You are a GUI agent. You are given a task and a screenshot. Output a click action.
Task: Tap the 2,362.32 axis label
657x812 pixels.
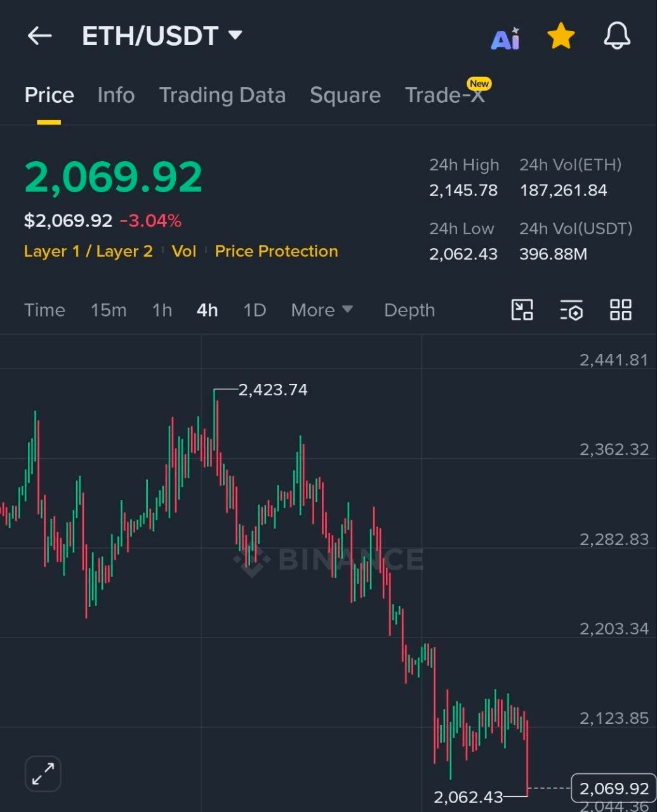pos(614,450)
